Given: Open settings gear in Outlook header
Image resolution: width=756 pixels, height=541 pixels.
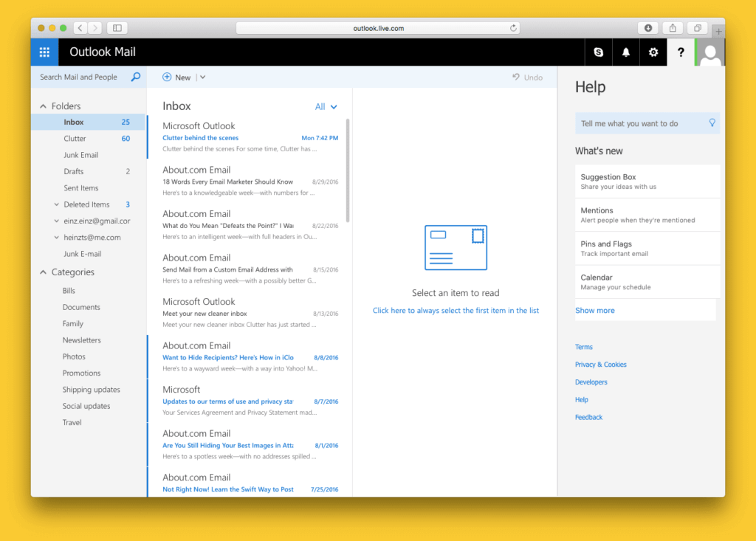Looking at the screenshot, I should (653, 52).
